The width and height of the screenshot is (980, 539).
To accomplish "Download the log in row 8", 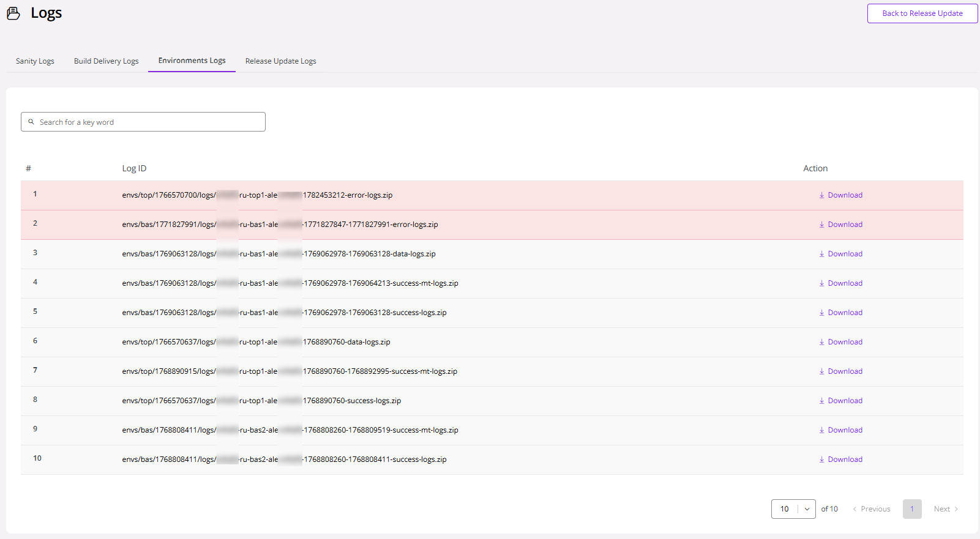I will (x=840, y=401).
